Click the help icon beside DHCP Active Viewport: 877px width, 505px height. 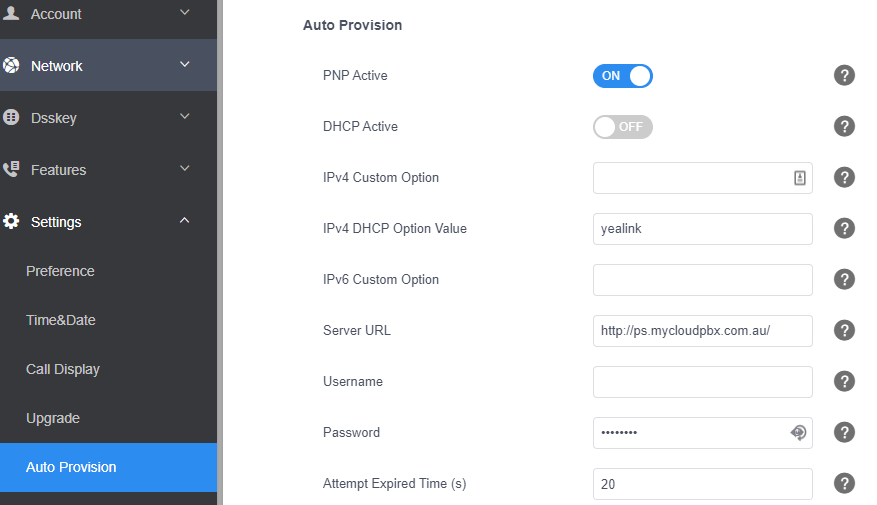844,126
